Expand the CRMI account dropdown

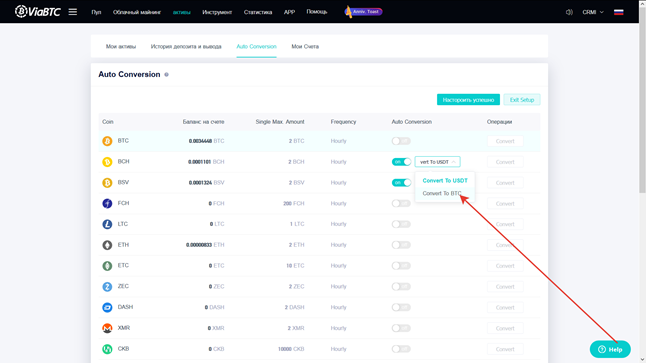pyautogui.click(x=593, y=12)
